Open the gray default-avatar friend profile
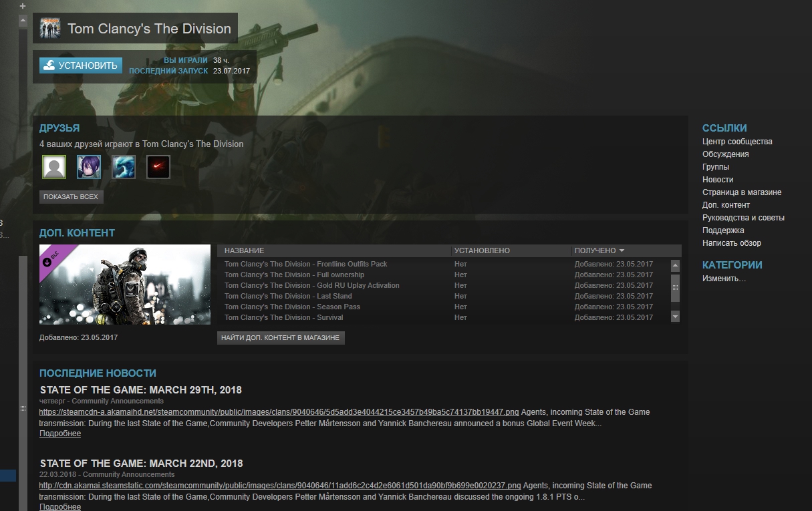812x511 pixels. tap(54, 167)
